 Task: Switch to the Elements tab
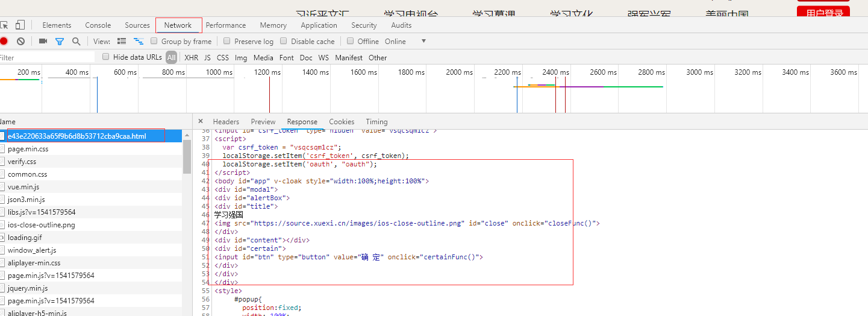57,25
